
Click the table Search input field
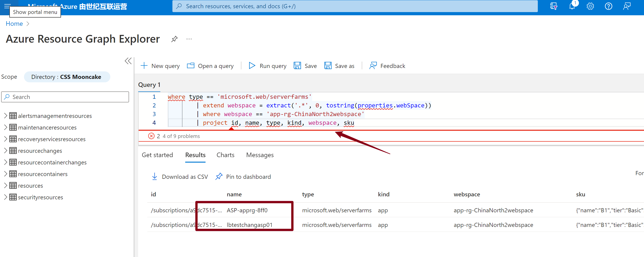coord(68,97)
